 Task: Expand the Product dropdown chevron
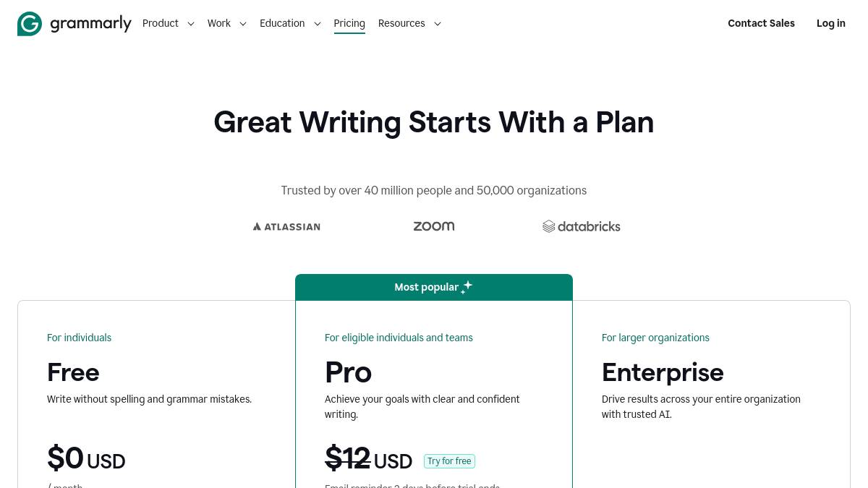191,24
